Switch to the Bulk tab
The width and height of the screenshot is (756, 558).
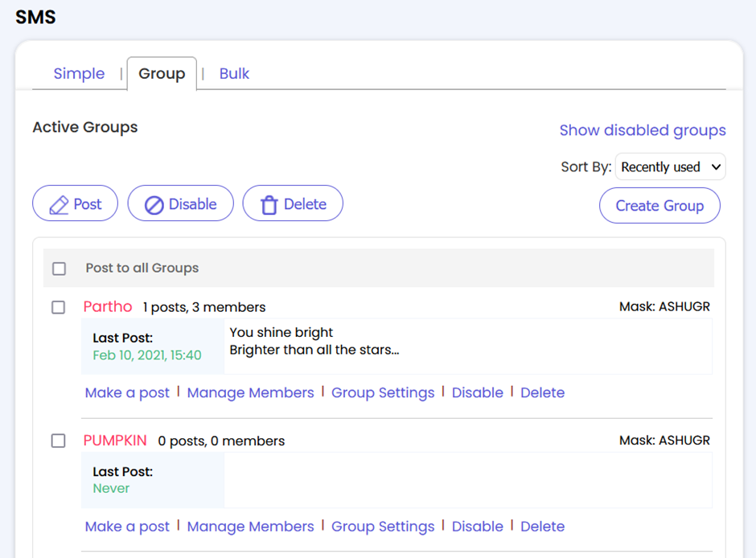[234, 74]
